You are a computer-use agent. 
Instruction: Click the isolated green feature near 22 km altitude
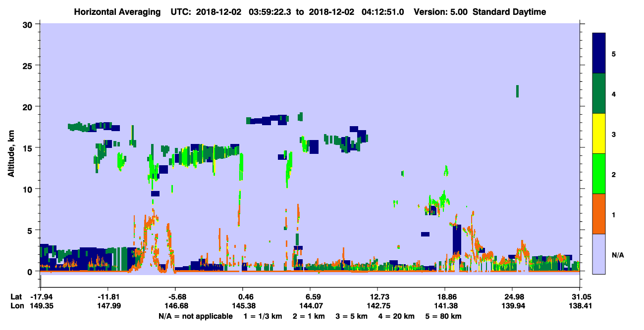pos(517,91)
